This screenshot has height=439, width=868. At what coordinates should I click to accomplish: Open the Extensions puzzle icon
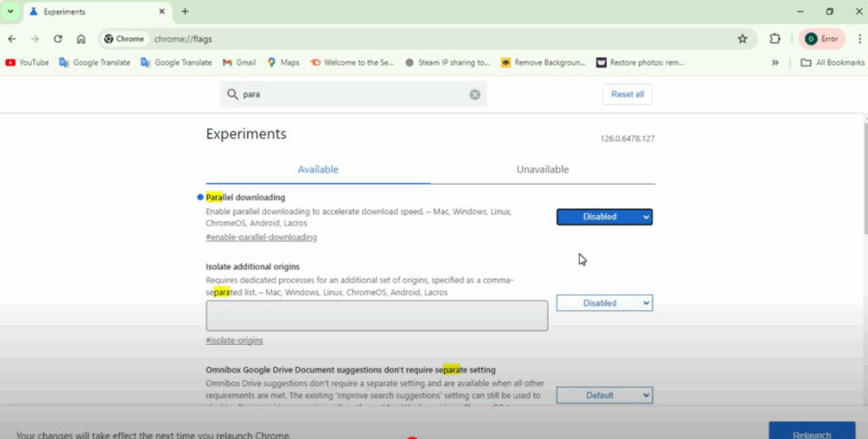775,39
